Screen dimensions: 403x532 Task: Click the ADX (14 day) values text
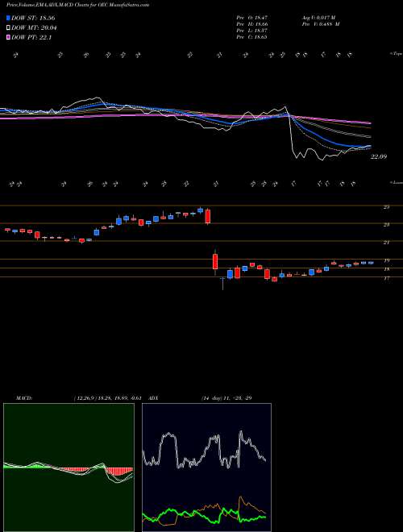(x=226, y=397)
